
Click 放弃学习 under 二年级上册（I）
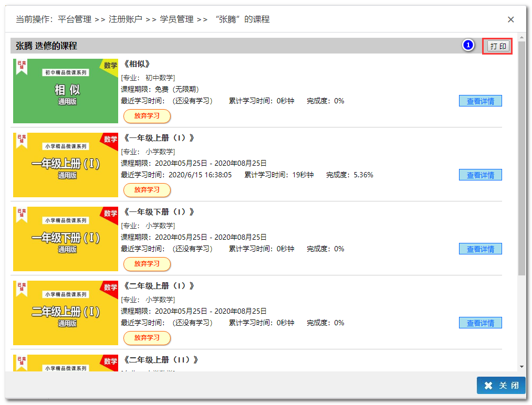pyautogui.click(x=147, y=338)
